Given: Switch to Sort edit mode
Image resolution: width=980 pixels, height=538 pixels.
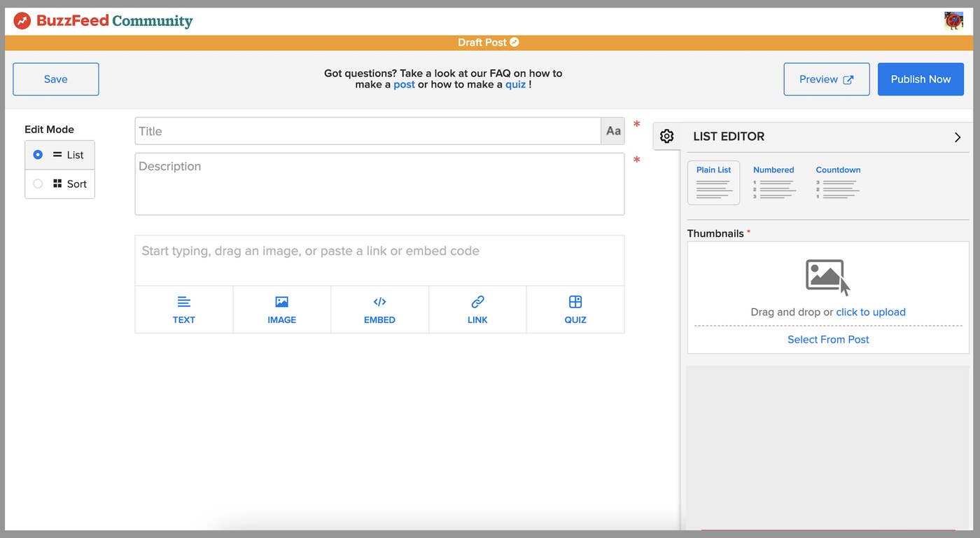Looking at the screenshot, I should [x=38, y=184].
